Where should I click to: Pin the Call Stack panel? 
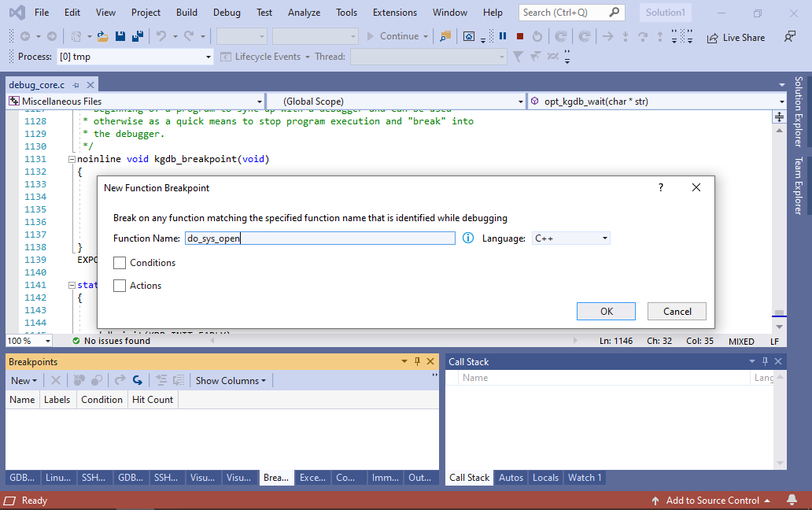click(765, 361)
